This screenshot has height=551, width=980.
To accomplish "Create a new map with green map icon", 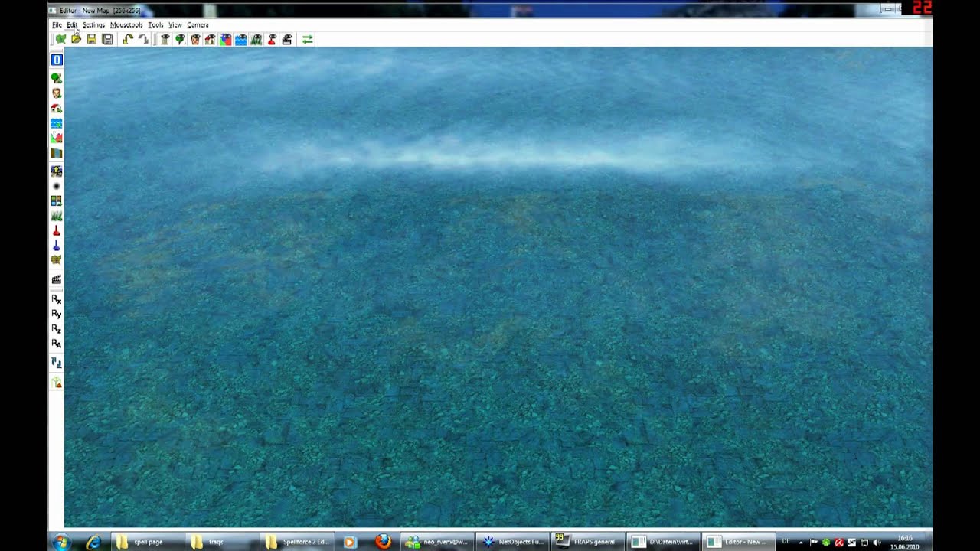I will [60, 39].
